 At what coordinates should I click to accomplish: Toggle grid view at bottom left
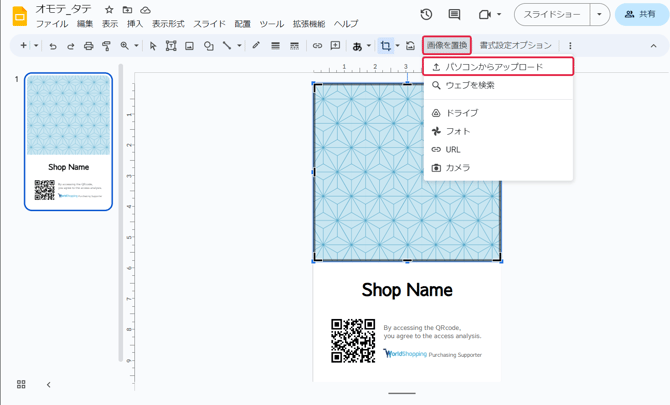(x=21, y=384)
